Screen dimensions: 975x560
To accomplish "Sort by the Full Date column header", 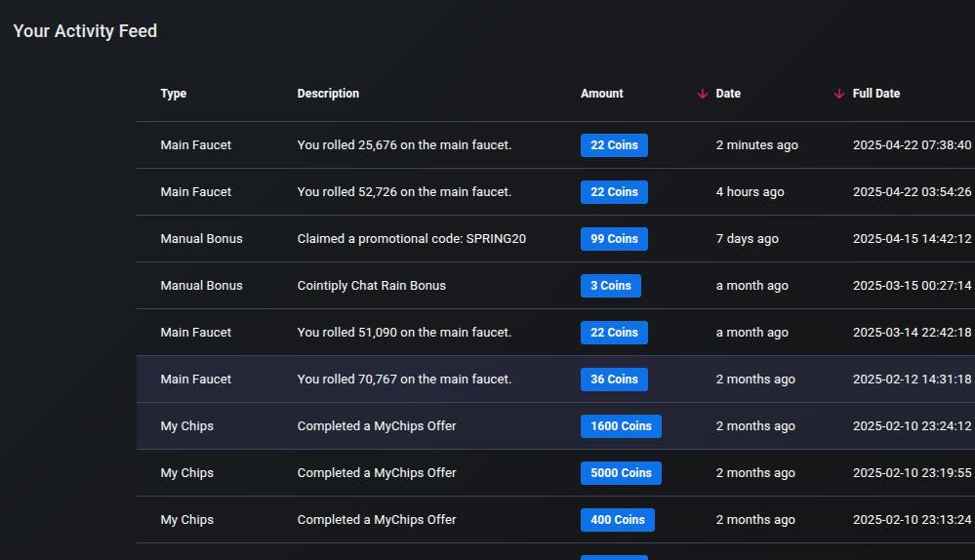I will point(876,94).
